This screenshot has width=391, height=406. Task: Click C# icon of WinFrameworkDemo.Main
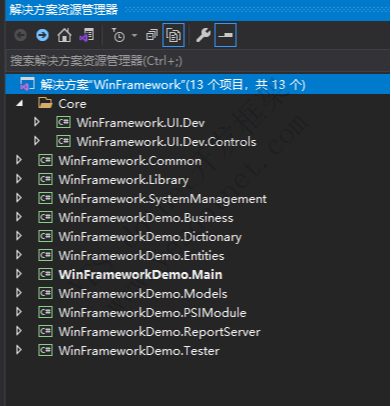tap(45, 274)
